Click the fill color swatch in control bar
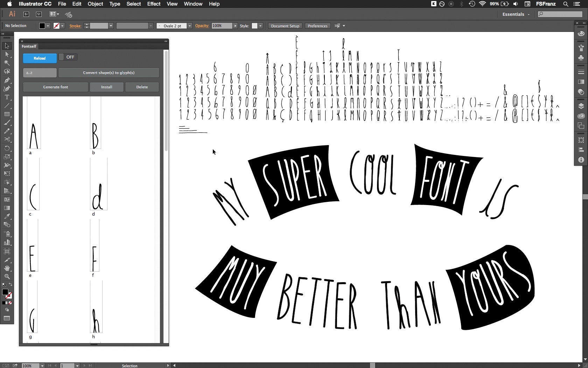Viewport: 588px width, 368px height. point(42,26)
